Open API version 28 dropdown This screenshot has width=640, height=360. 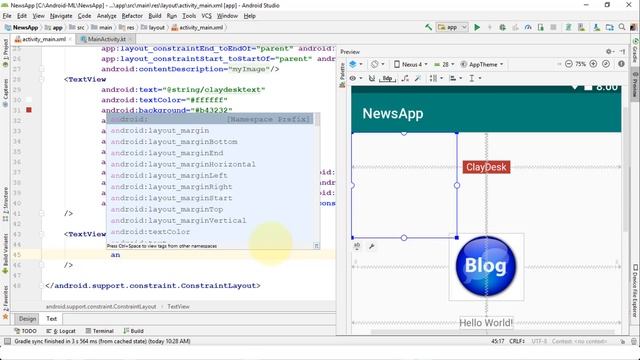click(444, 64)
